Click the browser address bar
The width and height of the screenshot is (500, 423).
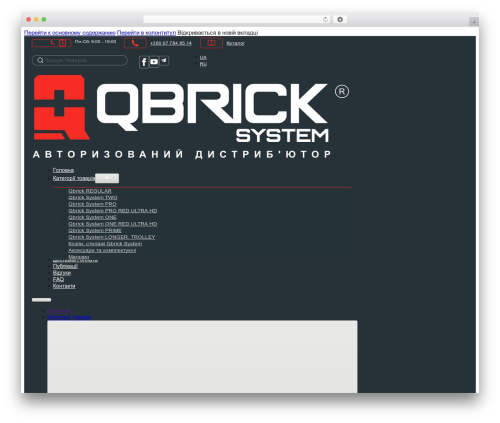point(237,20)
